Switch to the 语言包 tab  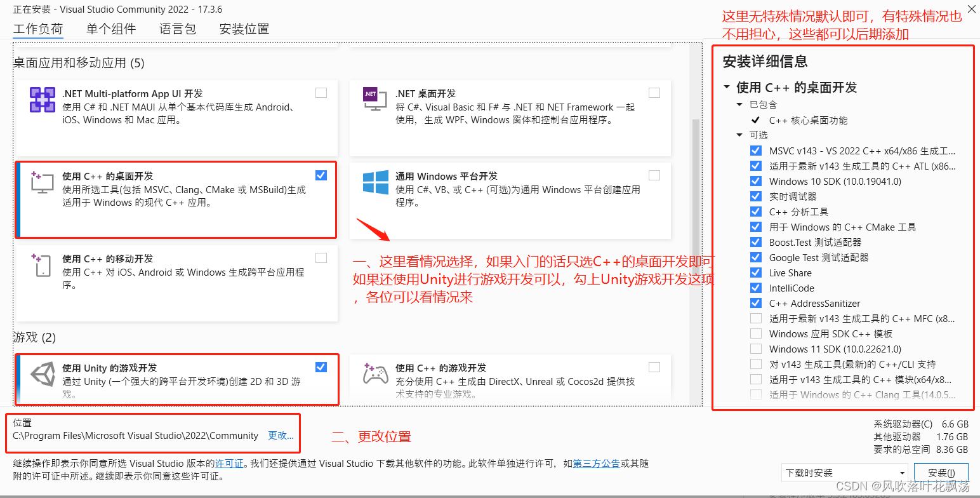(x=178, y=29)
